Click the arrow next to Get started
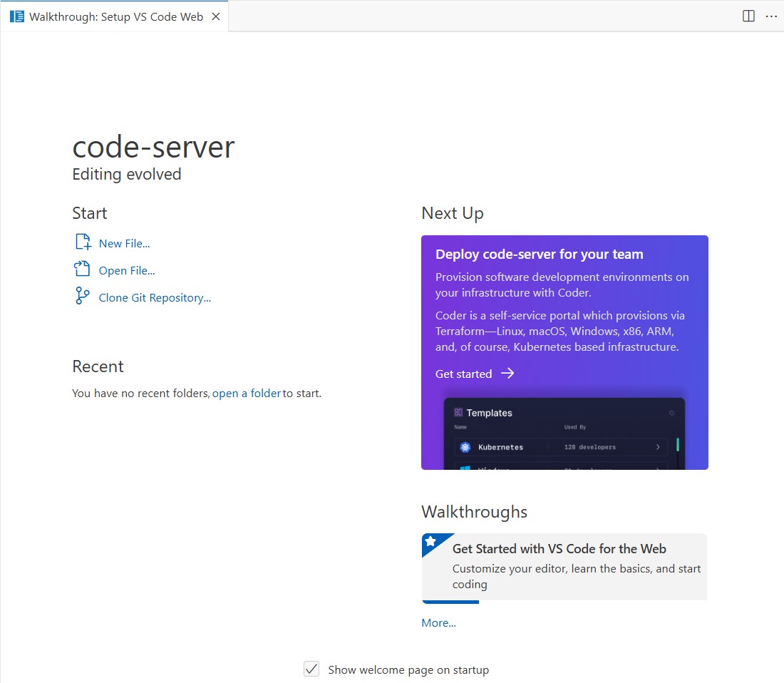The height and width of the screenshot is (683, 784). point(507,374)
